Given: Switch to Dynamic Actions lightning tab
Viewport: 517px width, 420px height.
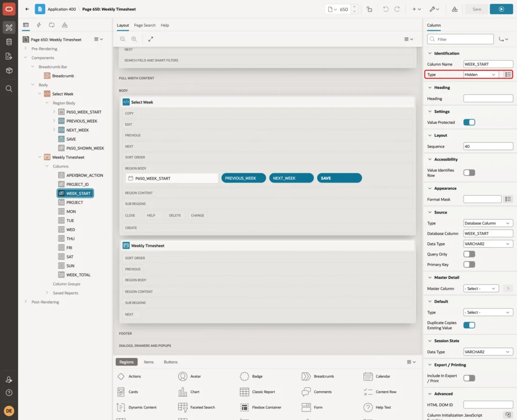Looking at the screenshot, I should (38, 25).
